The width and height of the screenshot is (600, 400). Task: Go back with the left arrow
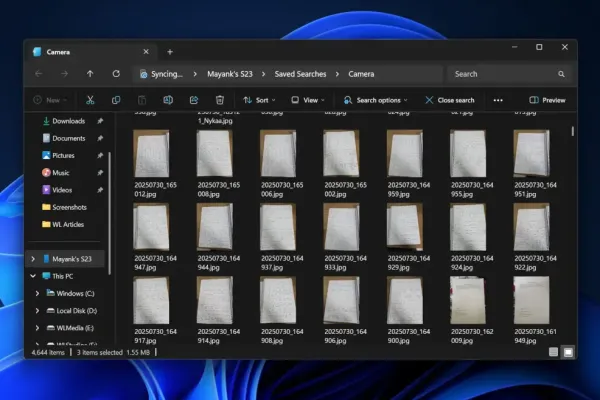coord(39,74)
